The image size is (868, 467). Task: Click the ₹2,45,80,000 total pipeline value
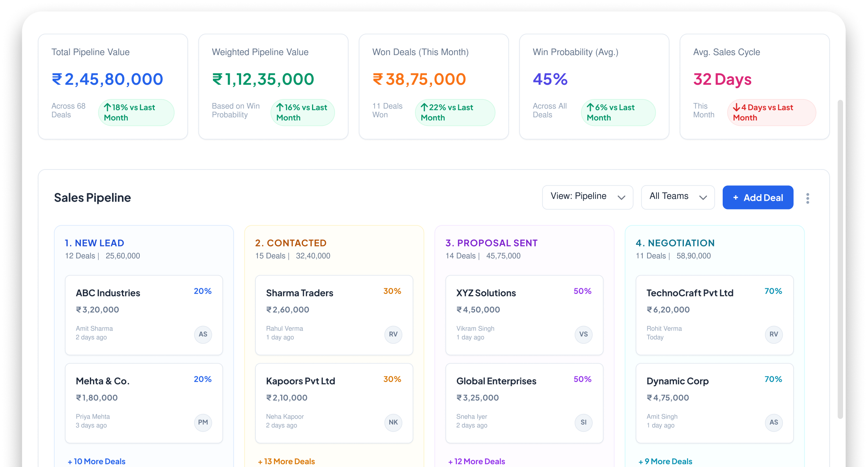click(107, 79)
